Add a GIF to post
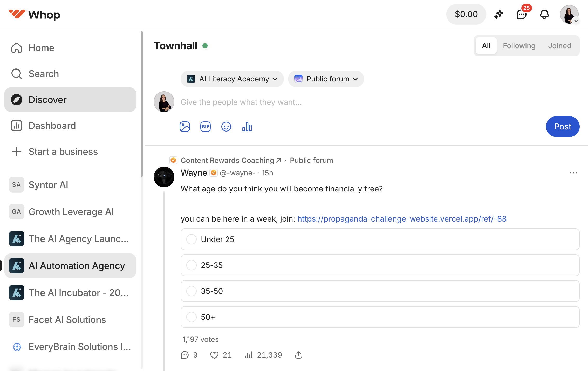 206,127
